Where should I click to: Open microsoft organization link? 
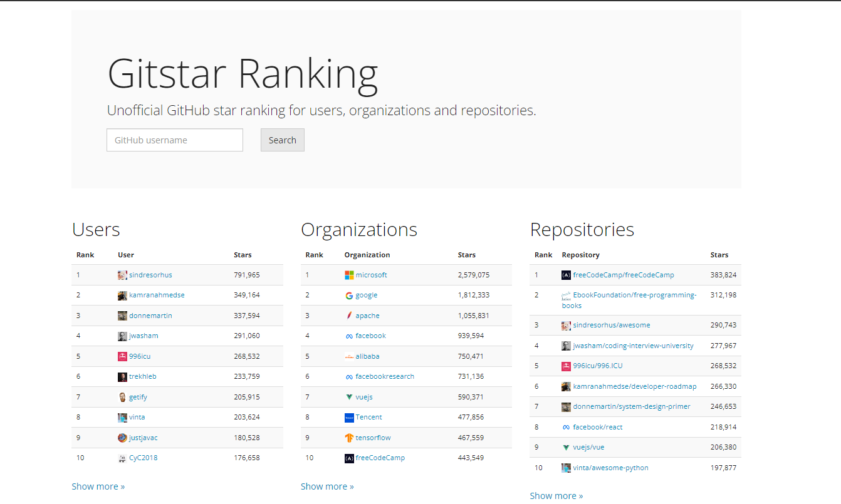coord(372,275)
